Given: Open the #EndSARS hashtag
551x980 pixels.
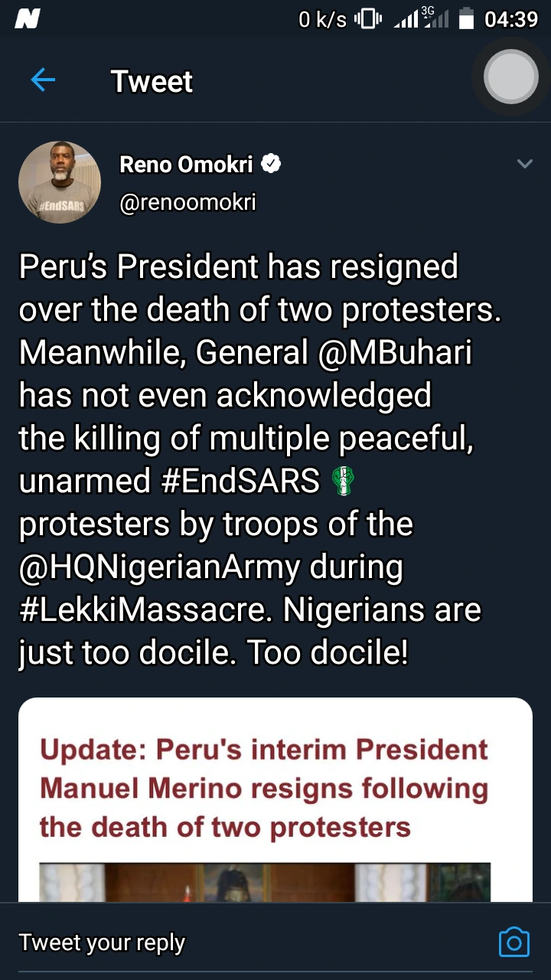Looking at the screenshot, I should click(x=240, y=481).
